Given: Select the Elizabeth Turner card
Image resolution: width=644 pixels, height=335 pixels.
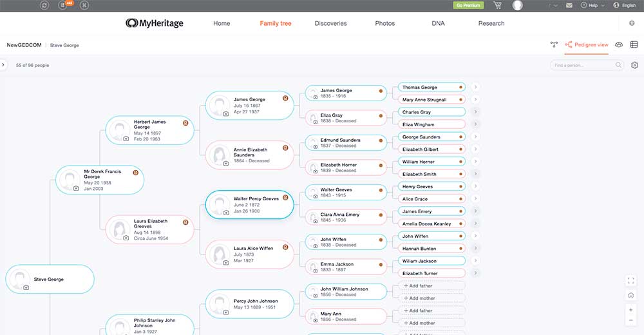Looking at the screenshot, I should [431, 273].
